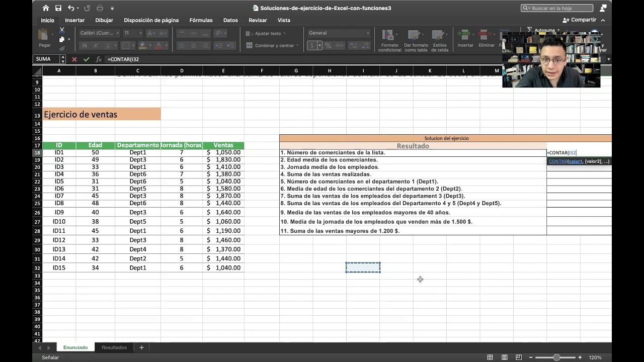
Task: Center text horizontally
Action: (194, 46)
